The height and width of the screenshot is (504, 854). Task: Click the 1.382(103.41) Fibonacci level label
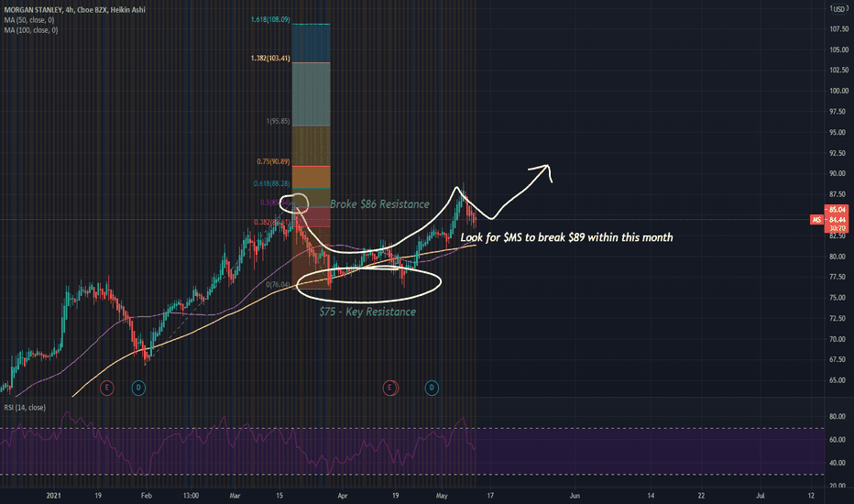(270, 59)
